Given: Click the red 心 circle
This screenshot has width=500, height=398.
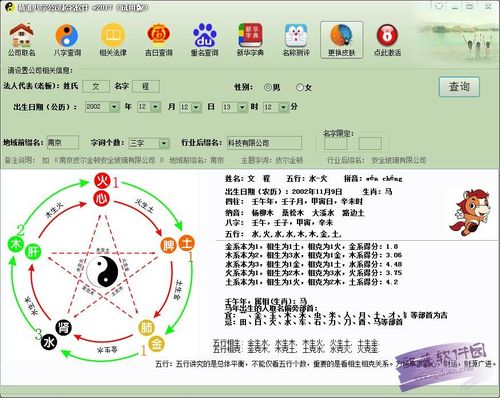Looking at the screenshot, I should click(x=102, y=198).
